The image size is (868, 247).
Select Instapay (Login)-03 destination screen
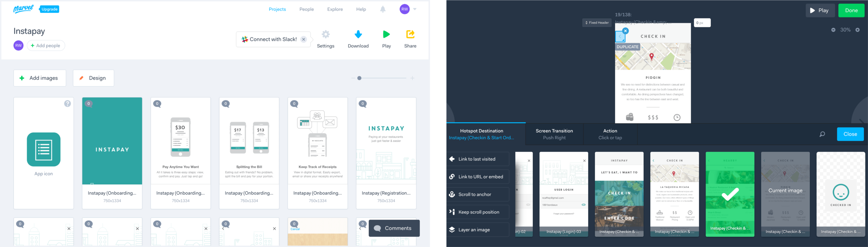pyautogui.click(x=564, y=194)
